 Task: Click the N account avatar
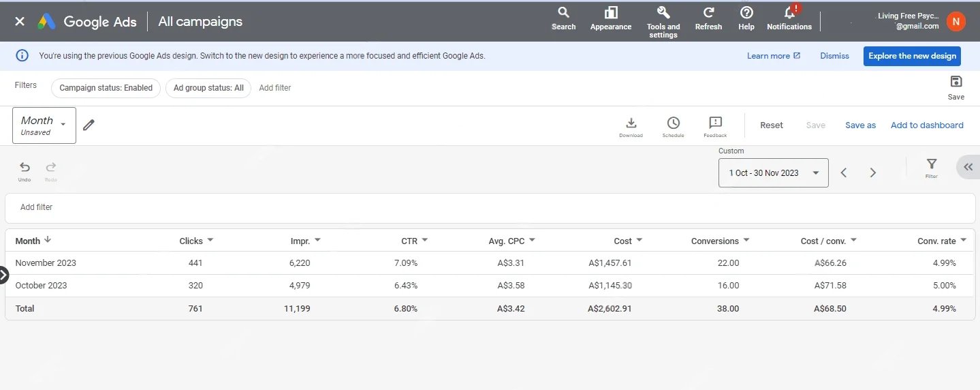956,22
